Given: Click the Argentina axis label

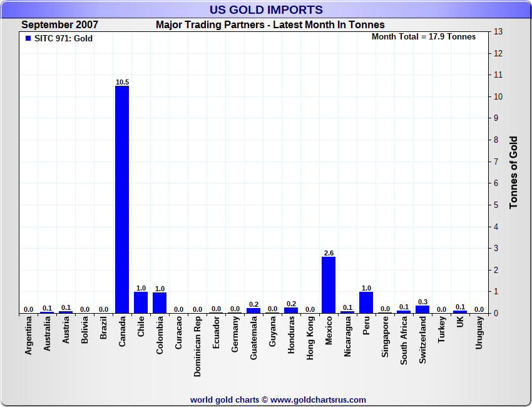Looking at the screenshot, I should [x=28, y=336].
